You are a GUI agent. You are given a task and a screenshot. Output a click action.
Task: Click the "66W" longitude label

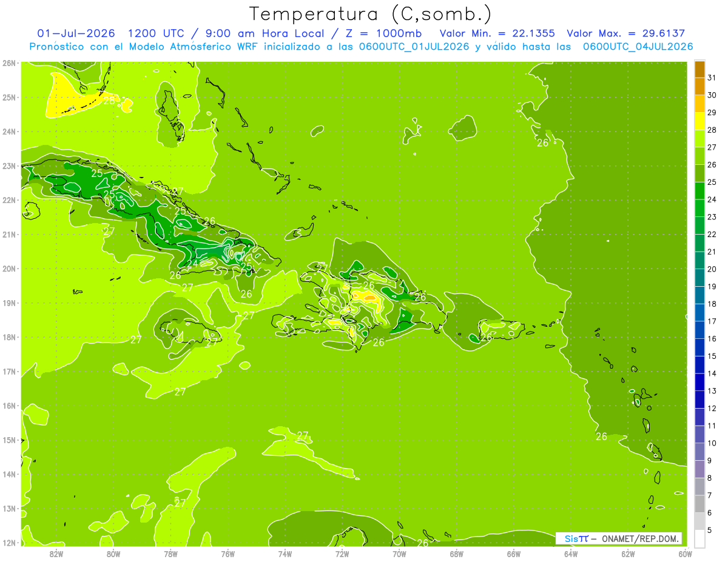coord(513,553)
